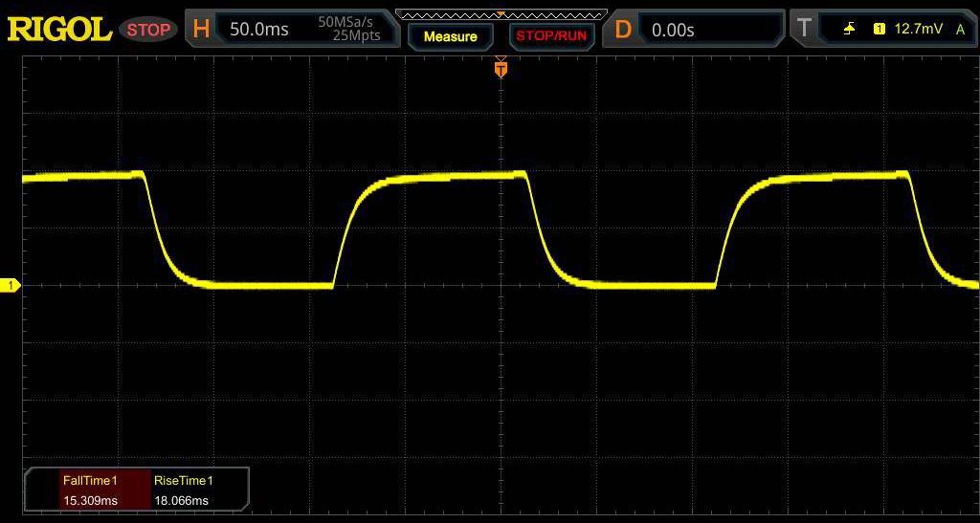Click the RIGOL logo
The height and width of the screenshot is (523, 980).
59,30
